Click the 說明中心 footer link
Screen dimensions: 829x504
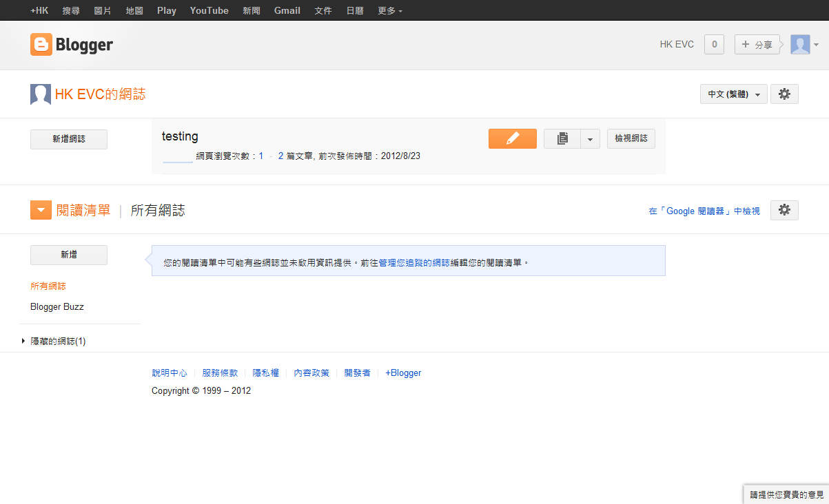point(170,372)
